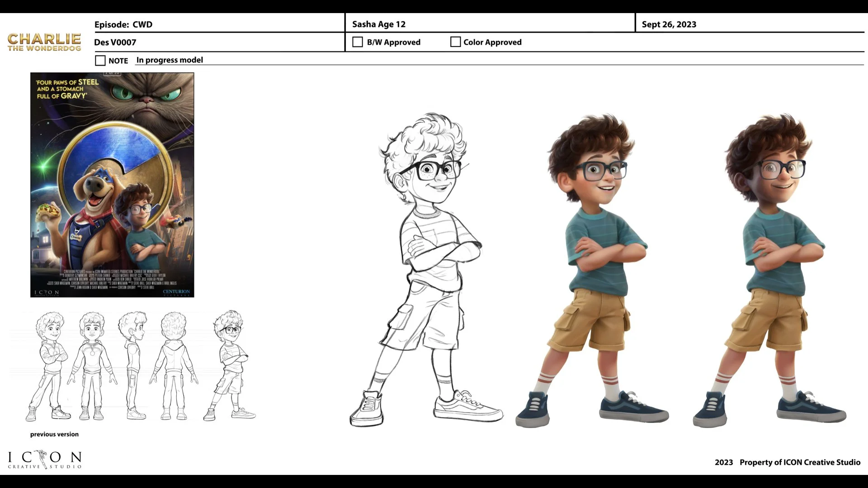
Task: Click the Sept 26, 2023 date field
Action: 669,24
